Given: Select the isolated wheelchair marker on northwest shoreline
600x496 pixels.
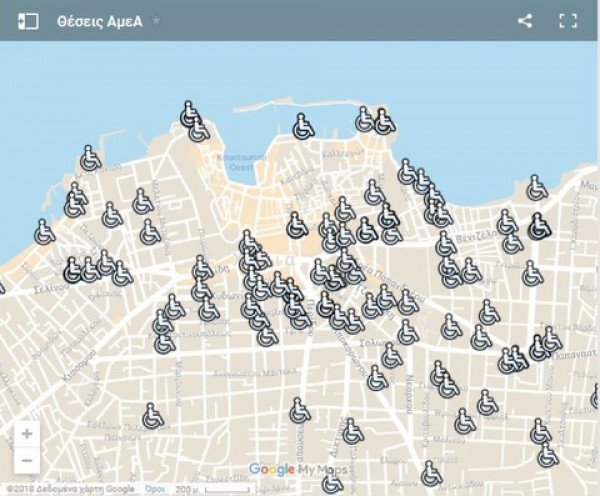Looking at the screenshot, I should click(x=90, y=158).
